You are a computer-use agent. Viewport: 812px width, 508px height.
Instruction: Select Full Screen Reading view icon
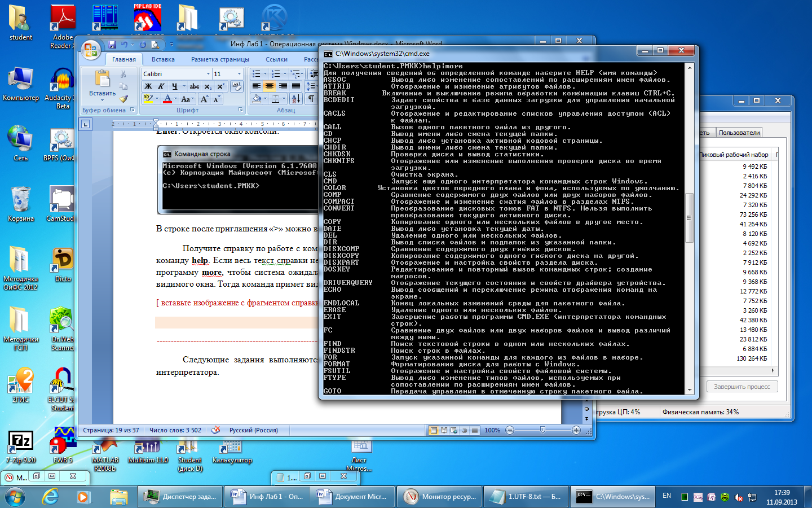444,430
